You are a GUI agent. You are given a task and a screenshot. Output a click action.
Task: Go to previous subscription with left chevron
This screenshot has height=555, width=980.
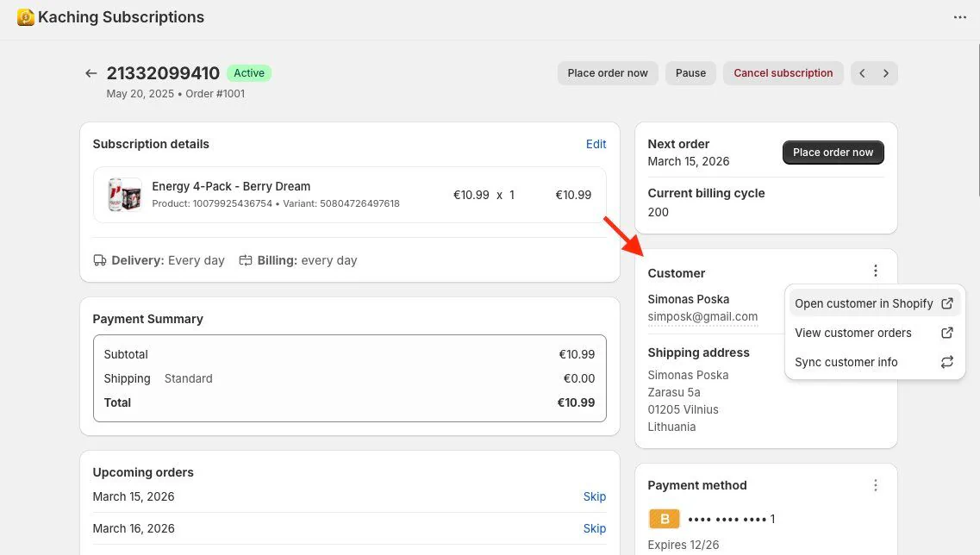tap(863, 73)
